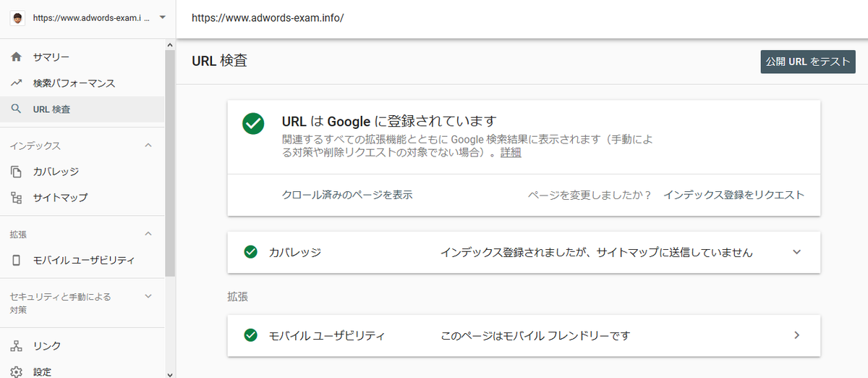Go to 検索パフォーマンス report
The height and width of the screenshot is (378, 868).
pyautogui.click(x=82, y=83)
